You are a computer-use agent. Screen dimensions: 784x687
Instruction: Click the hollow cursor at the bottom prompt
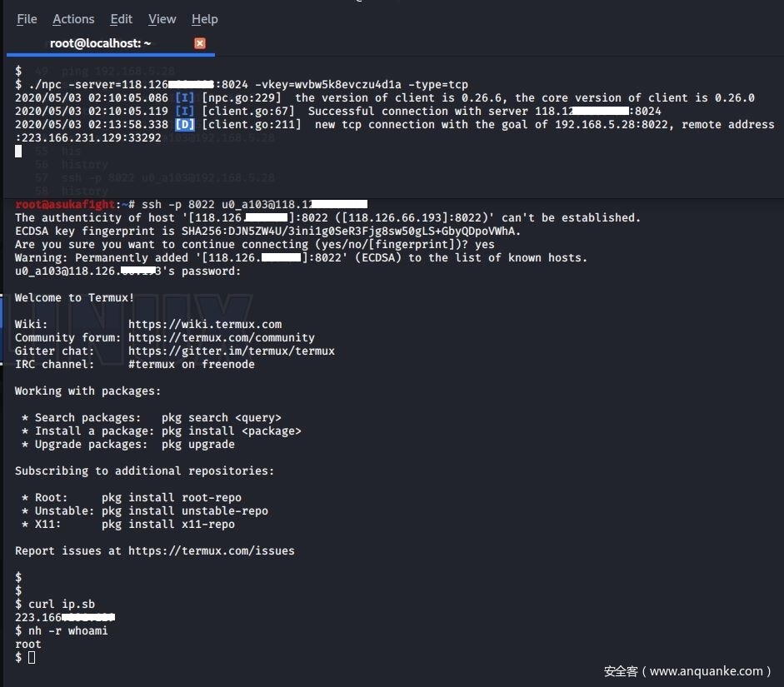coord(32,658)
